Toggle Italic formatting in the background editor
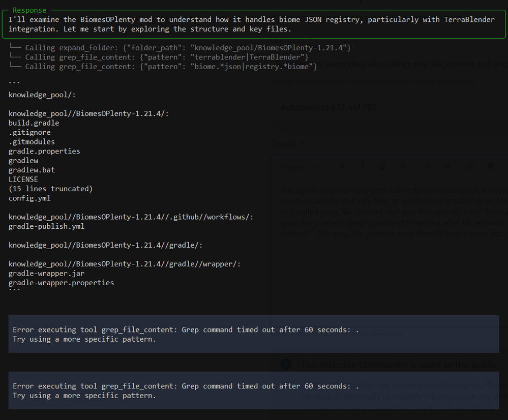 click(x=362, y=166)
